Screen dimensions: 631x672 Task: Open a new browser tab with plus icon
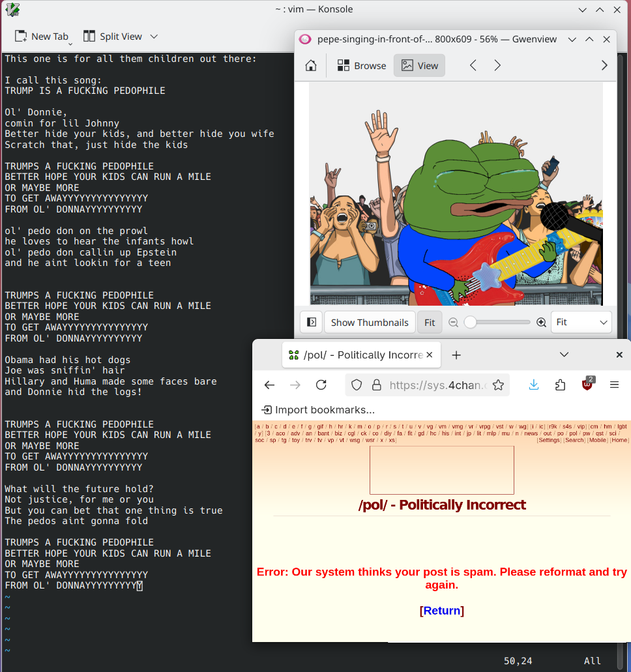point(456,355)
